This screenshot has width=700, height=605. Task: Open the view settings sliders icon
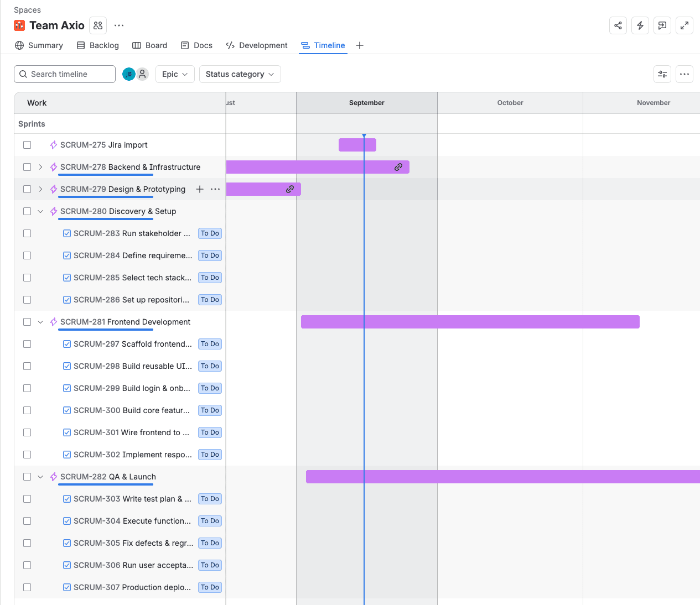(x=662, y=74)
